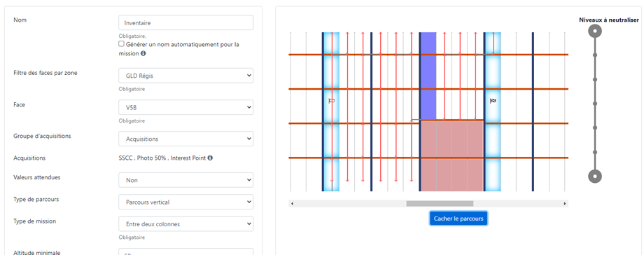Image resolution: width=644 pixels, height=255 pixels.
Task: Click the Cacher le parcours button
Action: 458,219
